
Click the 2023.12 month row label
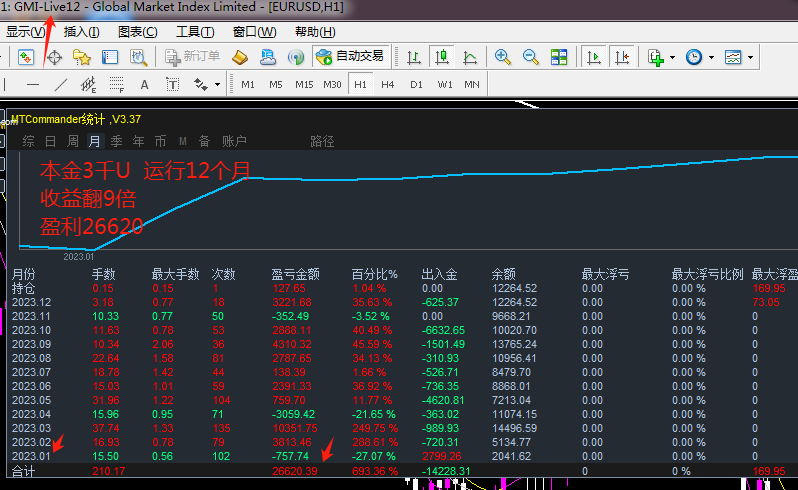pos(32,302)
